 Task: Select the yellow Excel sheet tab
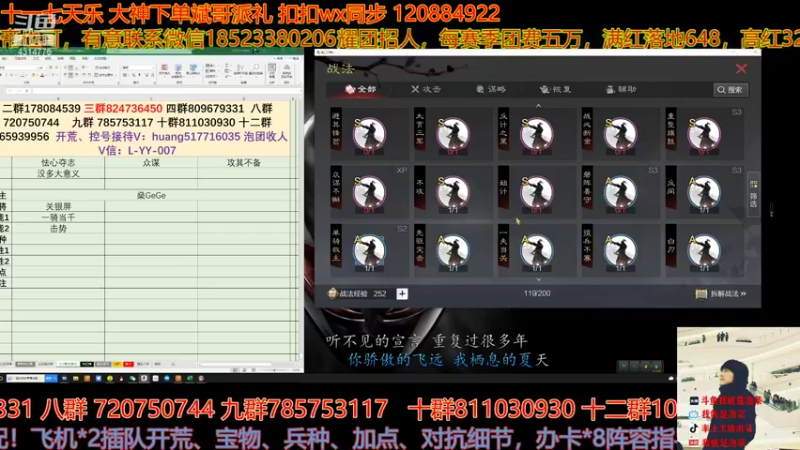tap(117, 364)
